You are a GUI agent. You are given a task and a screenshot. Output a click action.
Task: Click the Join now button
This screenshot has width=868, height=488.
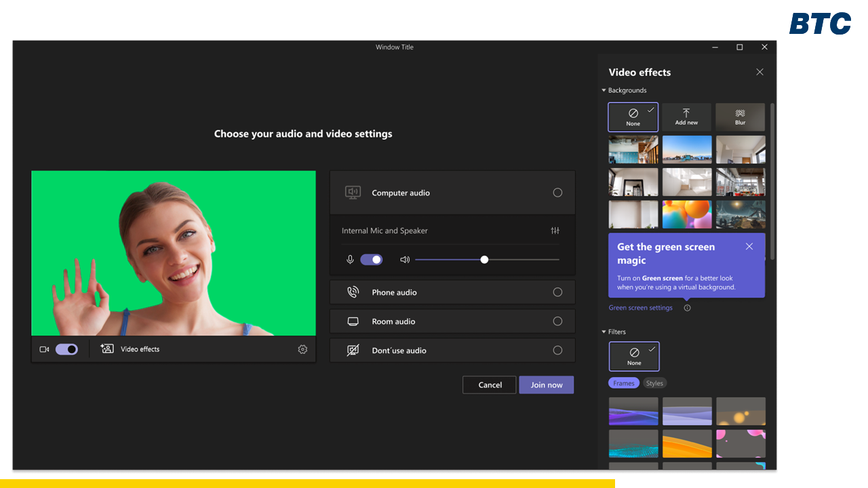pyautogui.click(x=547, y=385)
